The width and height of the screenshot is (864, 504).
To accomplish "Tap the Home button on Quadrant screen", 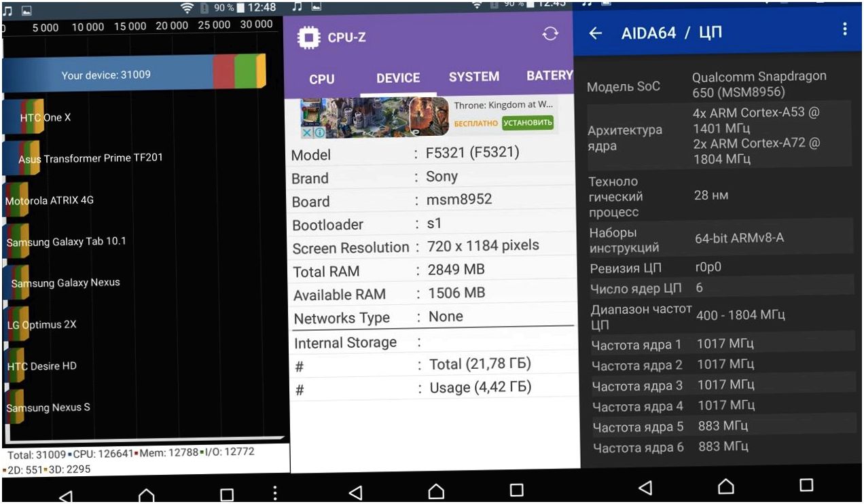I will click(147, 496).
